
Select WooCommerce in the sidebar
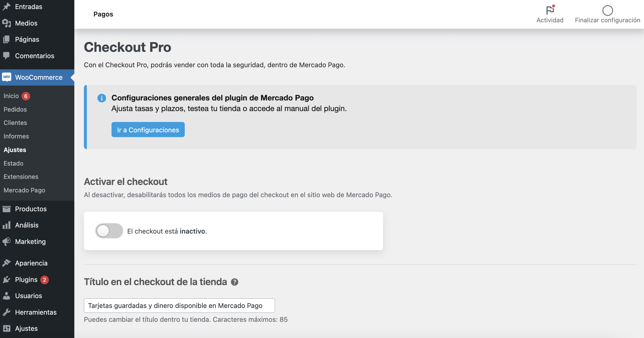coord(37,77)
